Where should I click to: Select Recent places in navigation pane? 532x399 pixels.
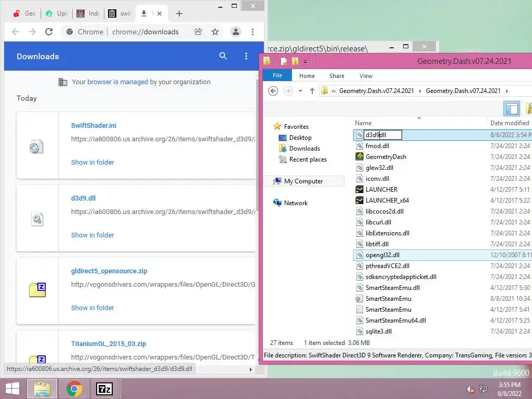pyautogui.click(x=308, y=159)
